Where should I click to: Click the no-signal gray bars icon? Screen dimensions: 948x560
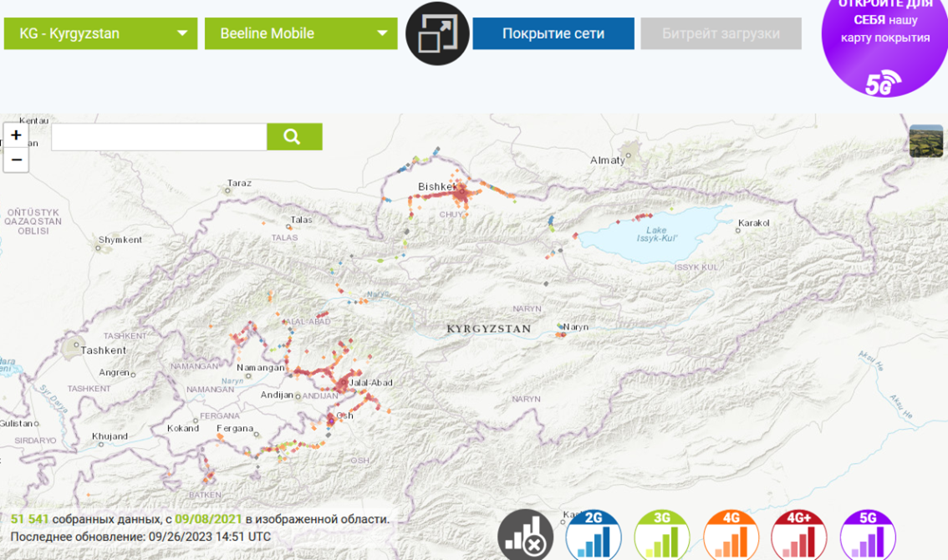coord(525,537)
